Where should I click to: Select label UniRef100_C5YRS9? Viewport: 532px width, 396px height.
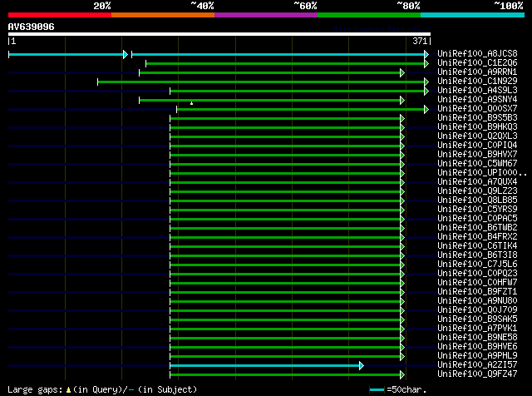tap(477, 210)
